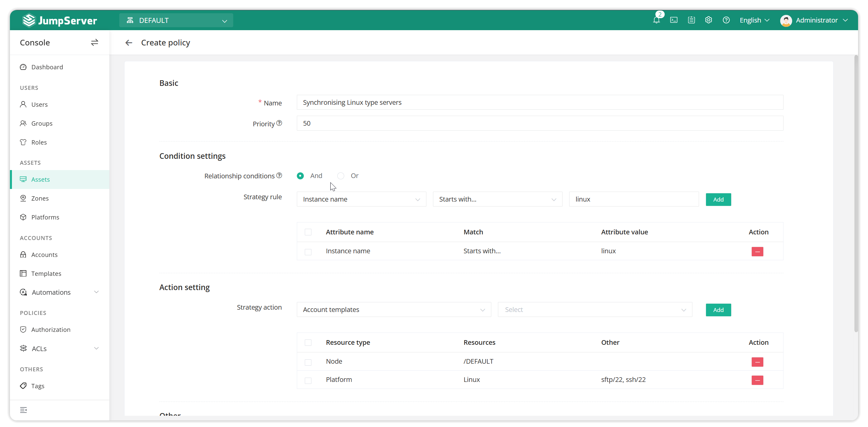Click the JumpServer logo
The height and width of the screenshot is (427, 868).
60,20
